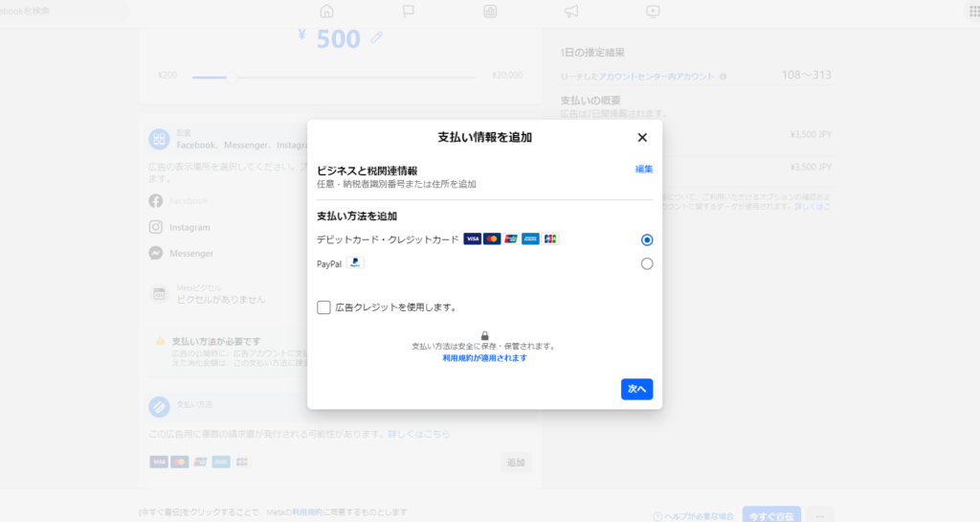This screenshot has width=980, height=522.
Task: Click the Home icon in top navigation
Action: pyautogui.click(x=326, y=11)
